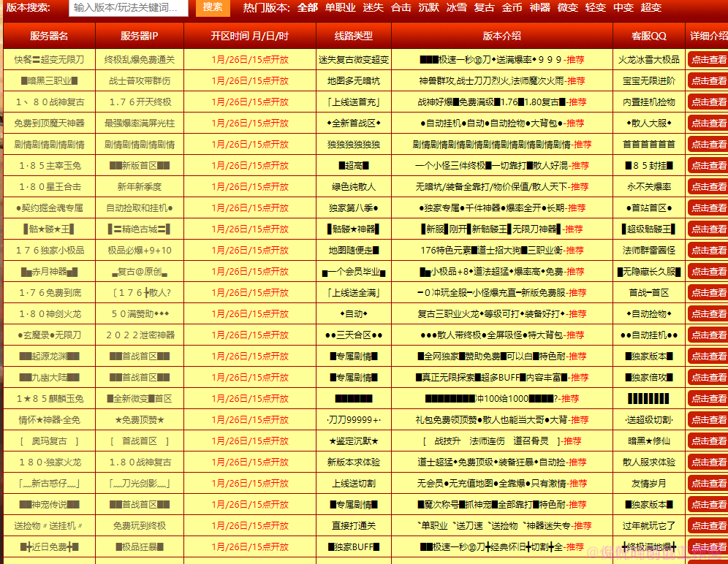Click 点击查看 for 送捡物送挂机 row
This screenshot has width=728, height=564.
(x=708, y=526)
